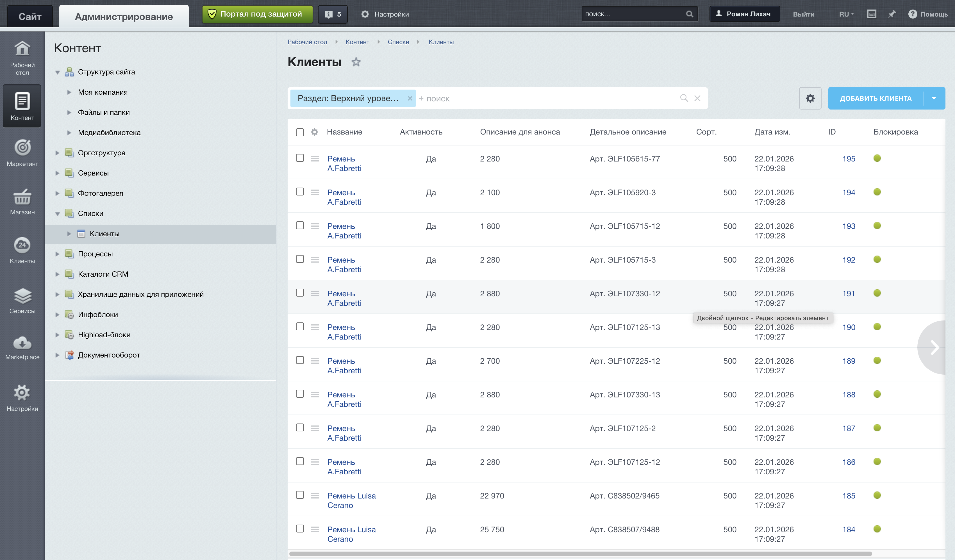Image resolution: width=955 pixels, height=560 pixels.
Task: Remove the Раздел filter chip with its x
Action: pyautogui.click(x=410, y=98)
